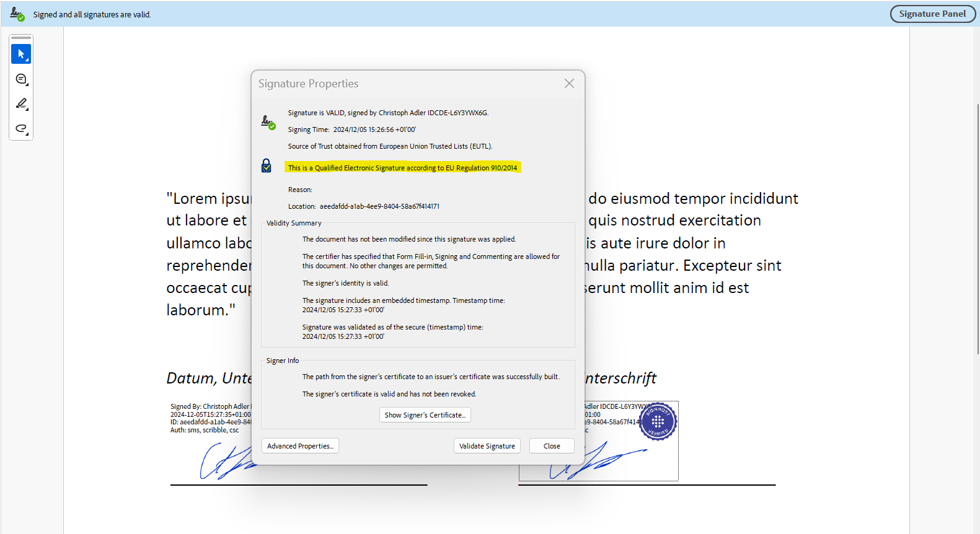
Task: Click the toolbar drag handle
Action: [x=21, y=38]
